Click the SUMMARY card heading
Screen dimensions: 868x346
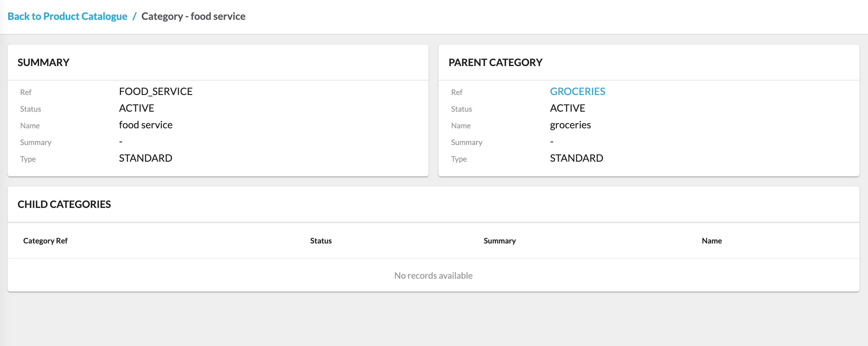click(x=43, y=62)
